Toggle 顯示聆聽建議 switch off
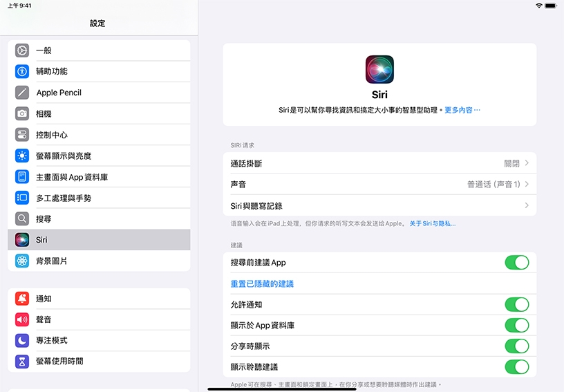Viewport: 564px width, 392px height. [516, 366]
